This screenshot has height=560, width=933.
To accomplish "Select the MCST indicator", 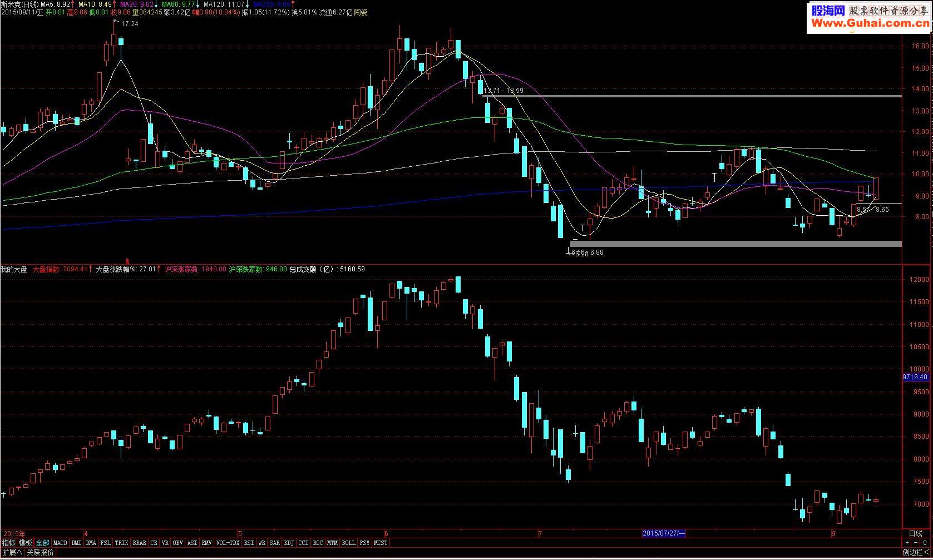I will 381,543.
